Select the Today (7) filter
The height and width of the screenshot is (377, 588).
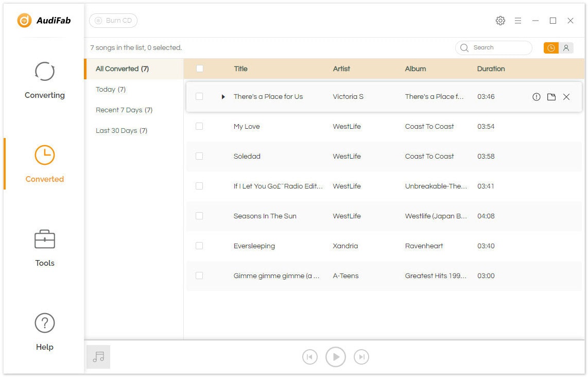pyautogui.click(x=111, y=89)
